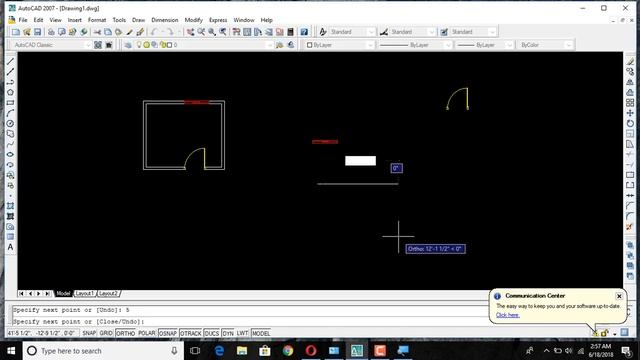640x360 pixels.
Task: Select the Ellipse draw tool
Action: pos(10,154)
